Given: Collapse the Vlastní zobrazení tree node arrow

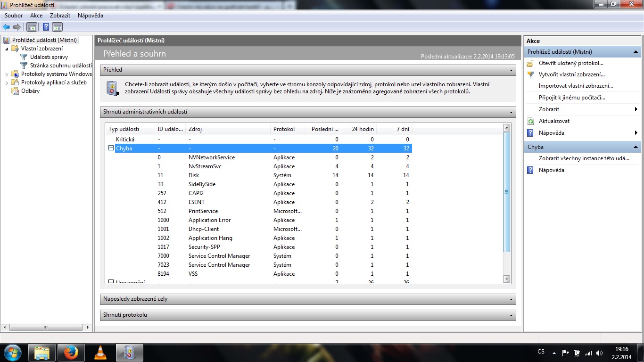Looking at the screenshot, I should 7,49.
